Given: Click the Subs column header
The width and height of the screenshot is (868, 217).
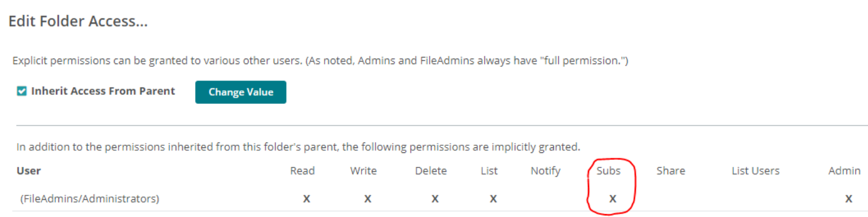Looking at the screenshot, I should pyautogui.click(x=608, y=171).
